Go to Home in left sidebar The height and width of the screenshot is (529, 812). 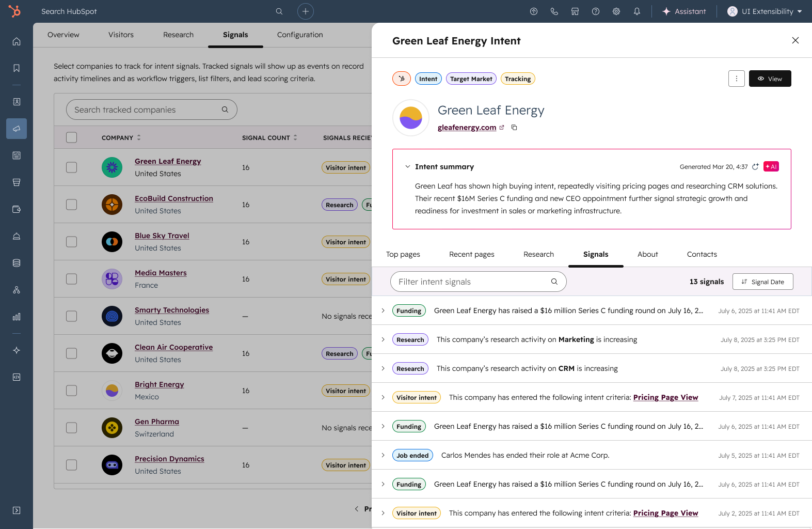pyautogui.click(x=17, y=41)
